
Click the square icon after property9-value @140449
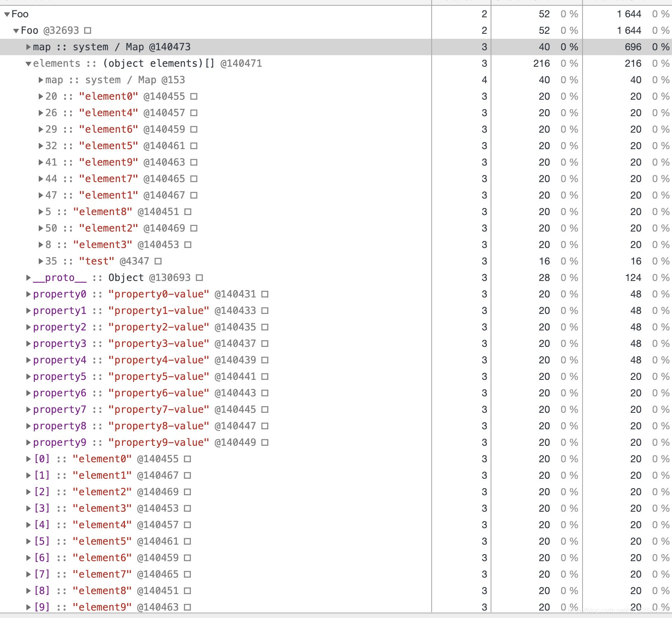(265, 442)
